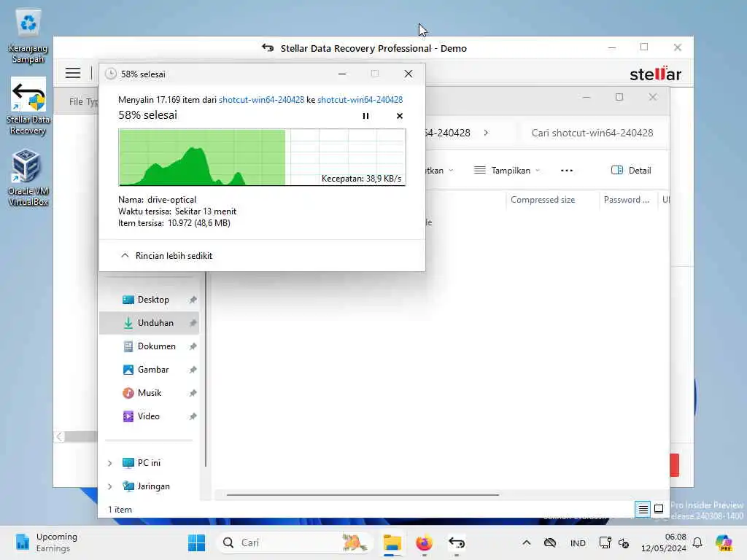The width and height of the screenshot is (747, 560).
Task: Open the notification bell
Action: coord(697,542)
